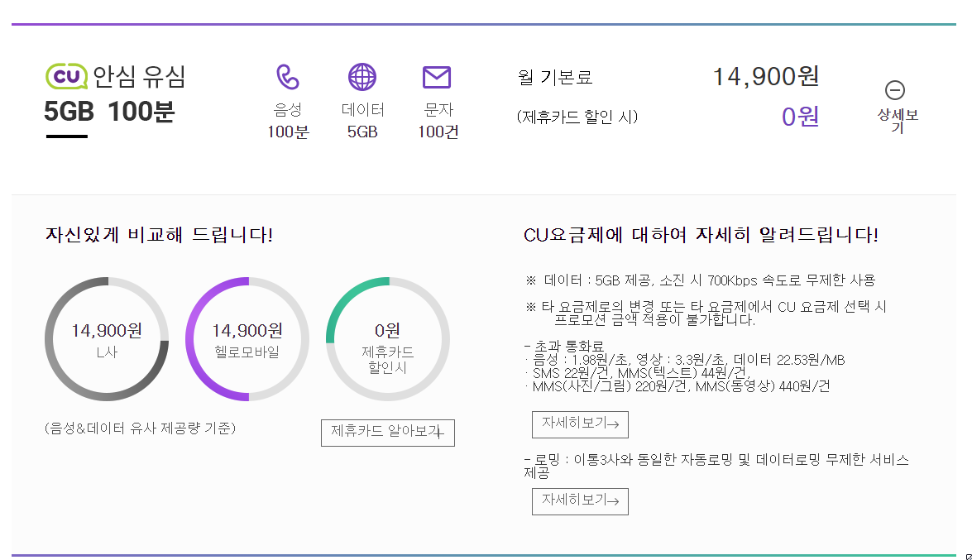Image resolution: width=972 pixels, height=560 pixels.
Task: Click the 문자 100건 label
Action: 438,121
